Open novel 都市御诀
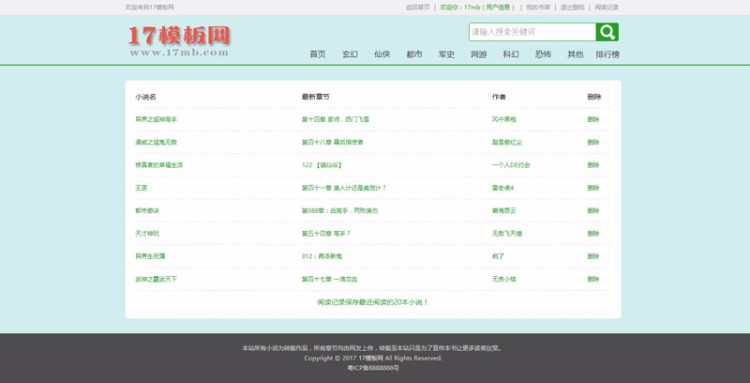 pyautogui.click(x=147, y=210)
